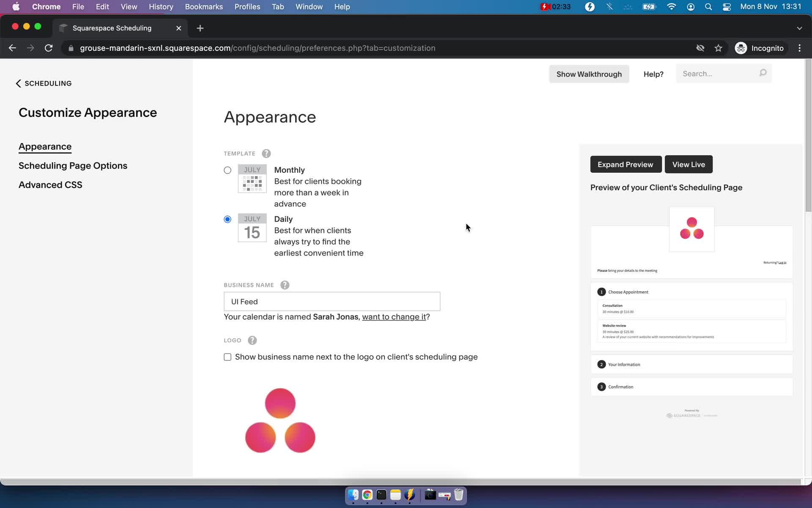Open a new browser tab
The height and width of the screenshot is (508, 812).
pos(200,28)
